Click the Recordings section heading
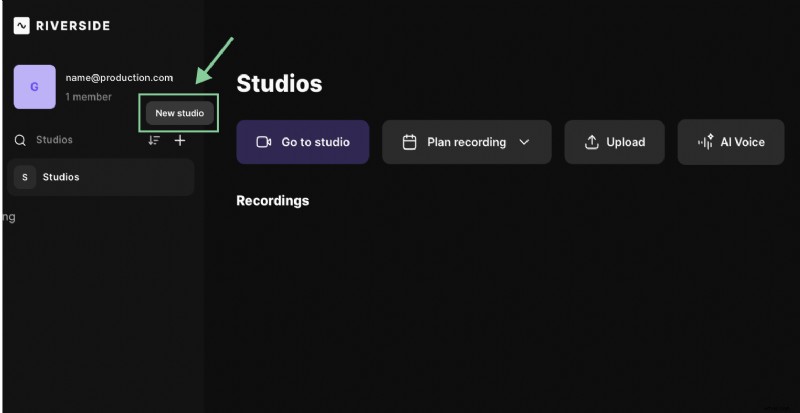Viewport: 800px width, 413px height. pos(272,201)
